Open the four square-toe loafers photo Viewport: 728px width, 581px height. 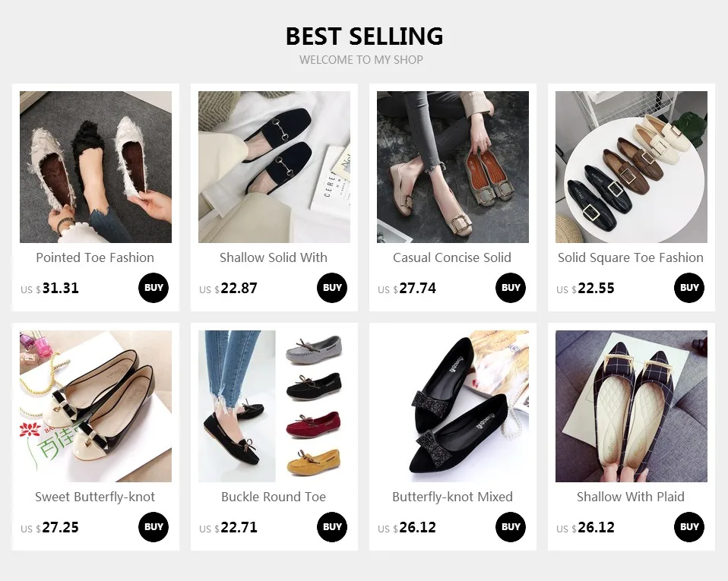tap(631, 167)
